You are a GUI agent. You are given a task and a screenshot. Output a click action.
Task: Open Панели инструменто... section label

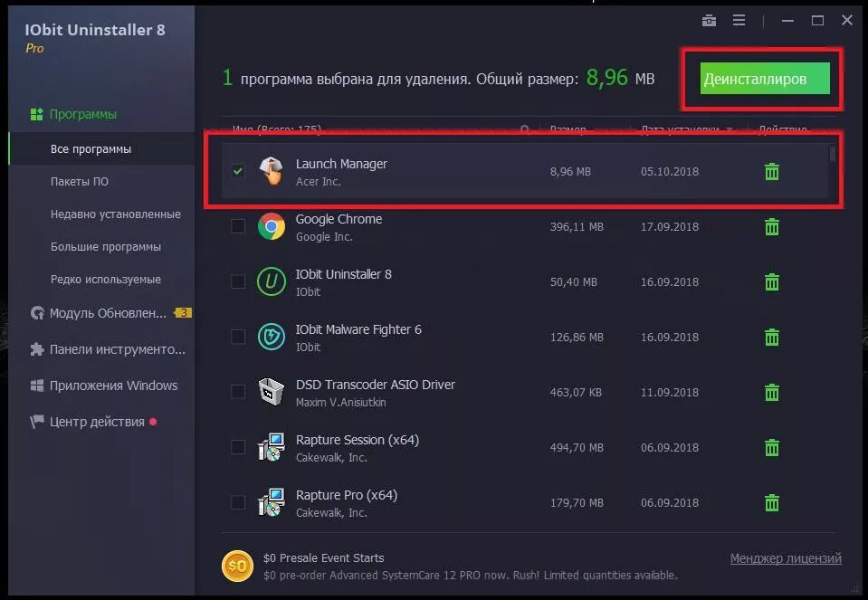click(118, 349)
